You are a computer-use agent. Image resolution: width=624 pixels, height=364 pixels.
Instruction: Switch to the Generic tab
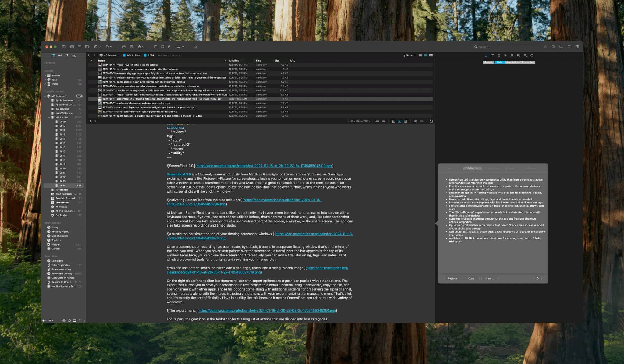coord(488,62)
